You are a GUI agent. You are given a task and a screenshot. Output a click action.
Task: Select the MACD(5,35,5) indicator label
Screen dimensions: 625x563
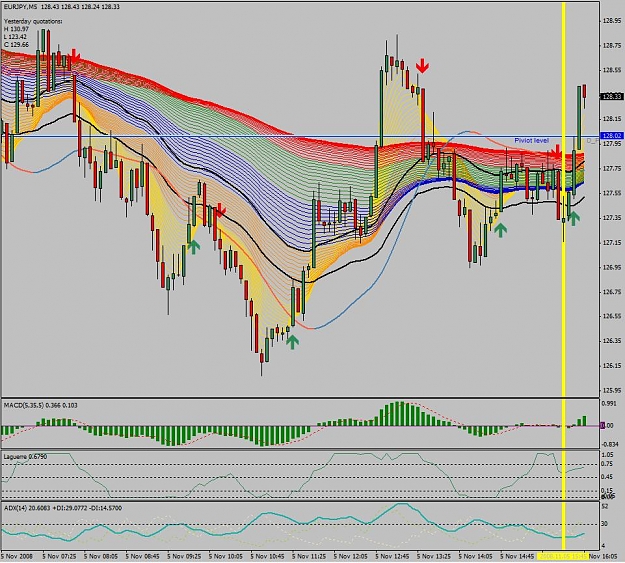point(41,405)
